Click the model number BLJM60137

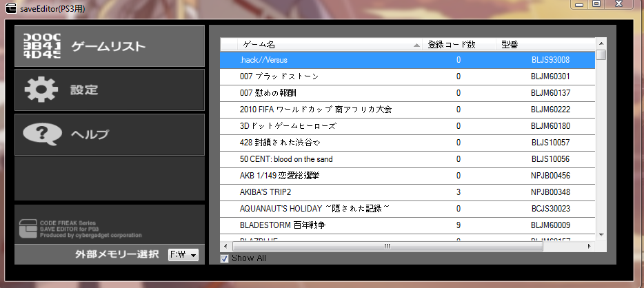pyautogui.click(x=550, y=93)
